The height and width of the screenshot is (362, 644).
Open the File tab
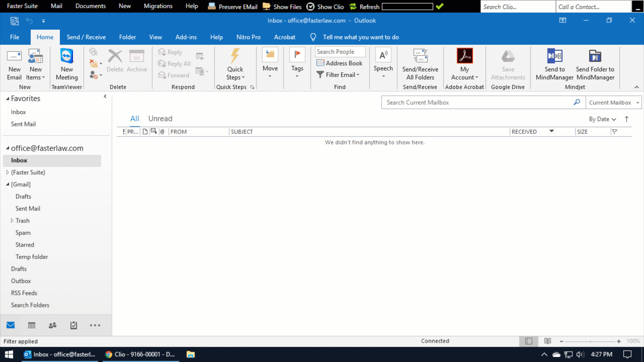click(x=14, y=37)
